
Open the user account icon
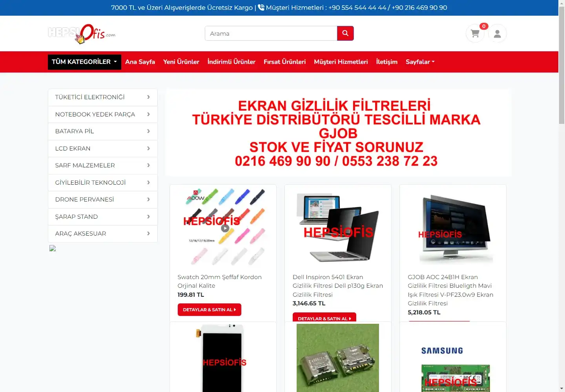click(497, 34)
